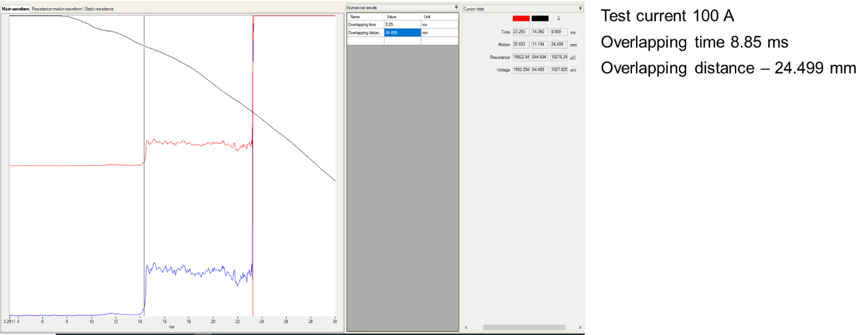
Task: Switch to the Main waveform tab
Action: (x=16, y=9)
